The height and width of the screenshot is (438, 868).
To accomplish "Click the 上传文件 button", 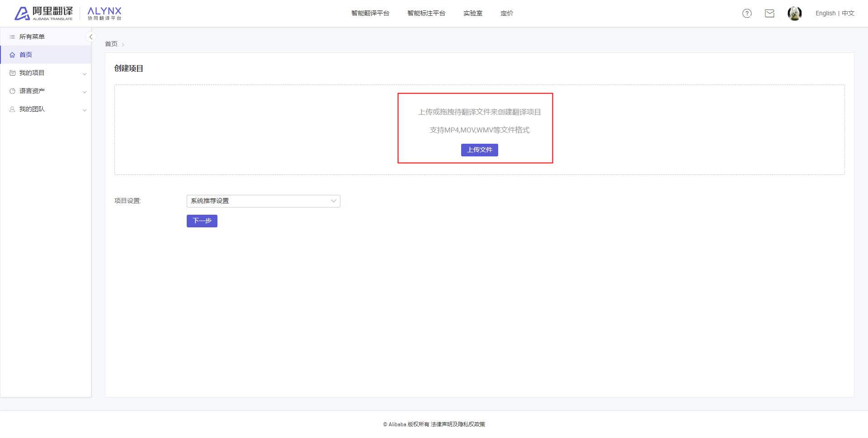I will (480, 150).
